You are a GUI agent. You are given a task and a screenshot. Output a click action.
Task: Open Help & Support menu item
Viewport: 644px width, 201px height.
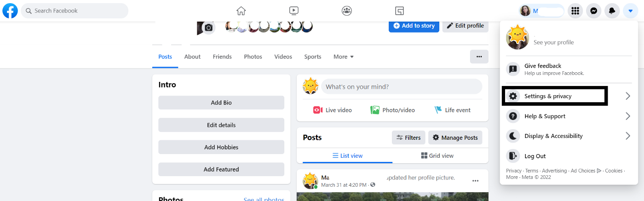[x=569, y=116]
